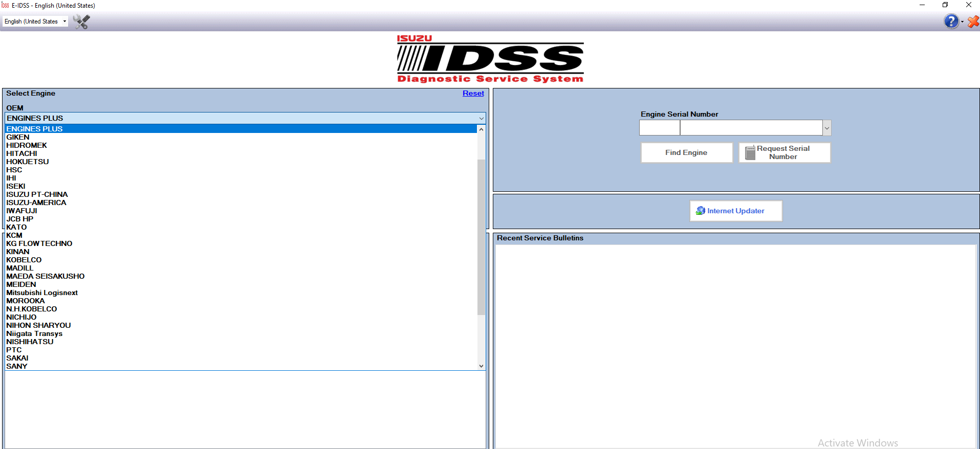Pick Mitsubishi Logisnext from the list
This screenshot has width=980, height=449.
tap(42, 293)
